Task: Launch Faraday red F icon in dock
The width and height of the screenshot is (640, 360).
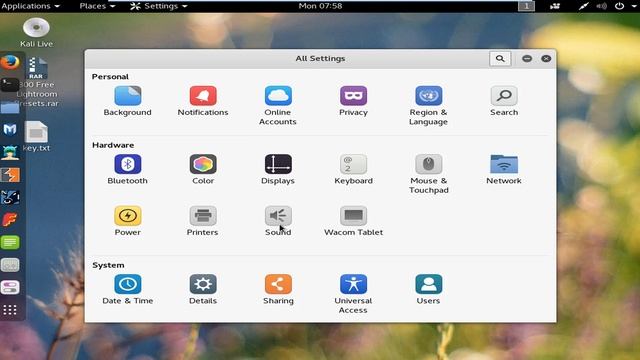Action: (x=10, y=220)
